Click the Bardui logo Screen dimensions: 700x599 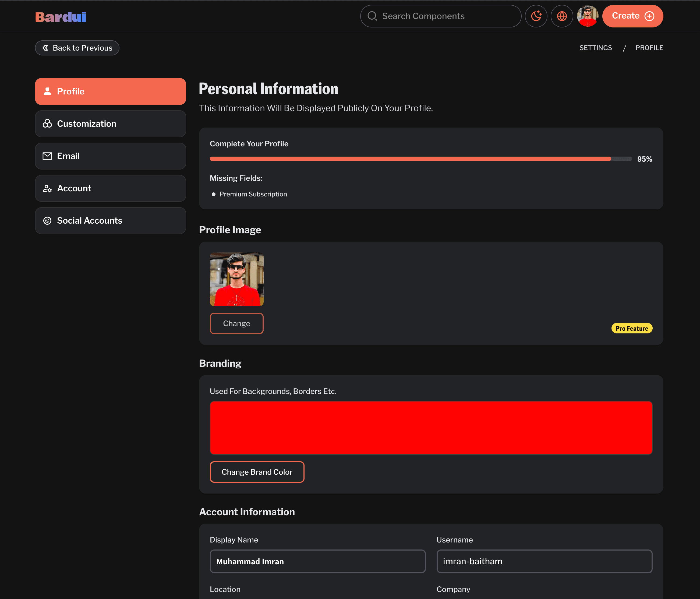(x=61, y=17)
